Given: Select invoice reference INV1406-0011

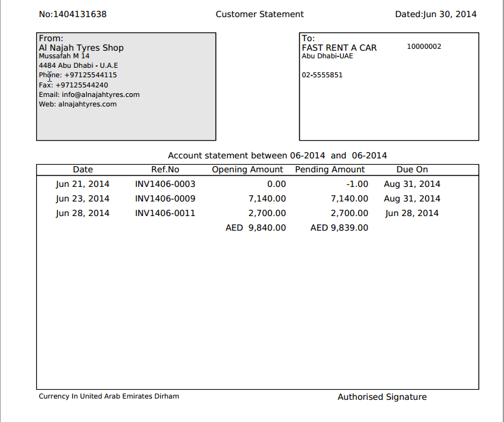Looking at the screenshot, I should (x=165, y=213).
